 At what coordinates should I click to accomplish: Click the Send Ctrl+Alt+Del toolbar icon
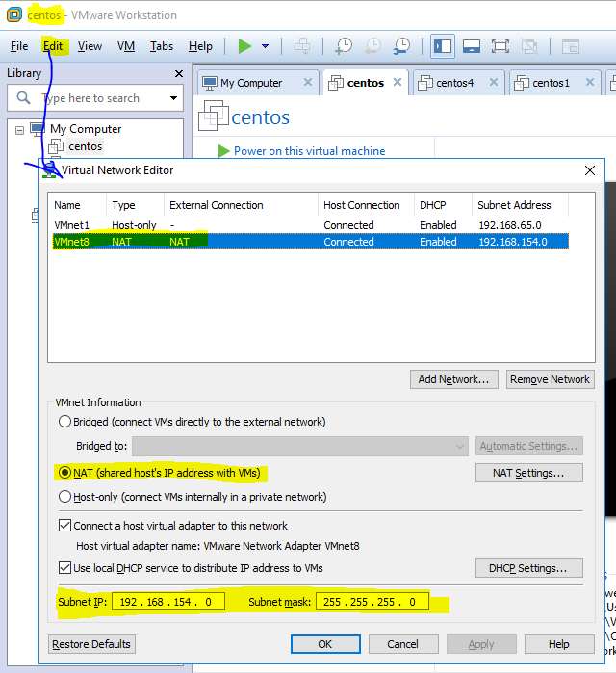pos(302,46)
